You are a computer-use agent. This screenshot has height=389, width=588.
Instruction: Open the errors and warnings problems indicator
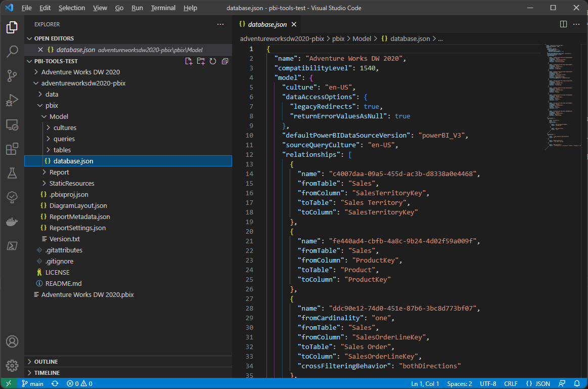pos(79,383)
